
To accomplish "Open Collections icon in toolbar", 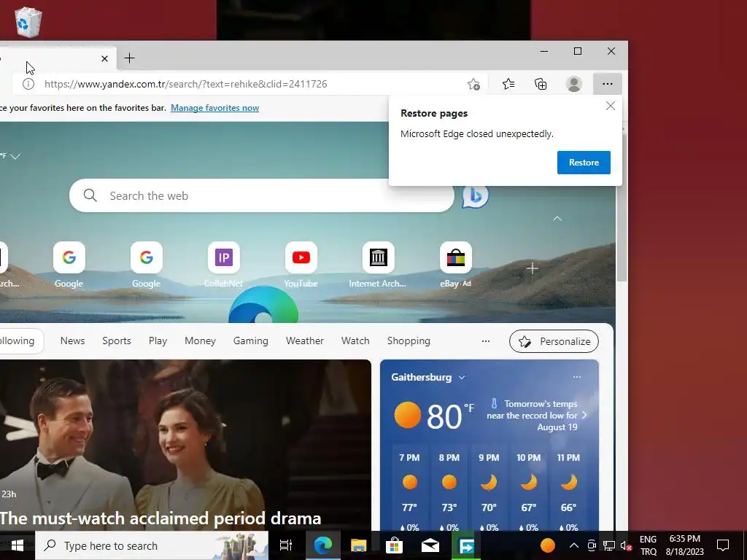I will point(541,85).
